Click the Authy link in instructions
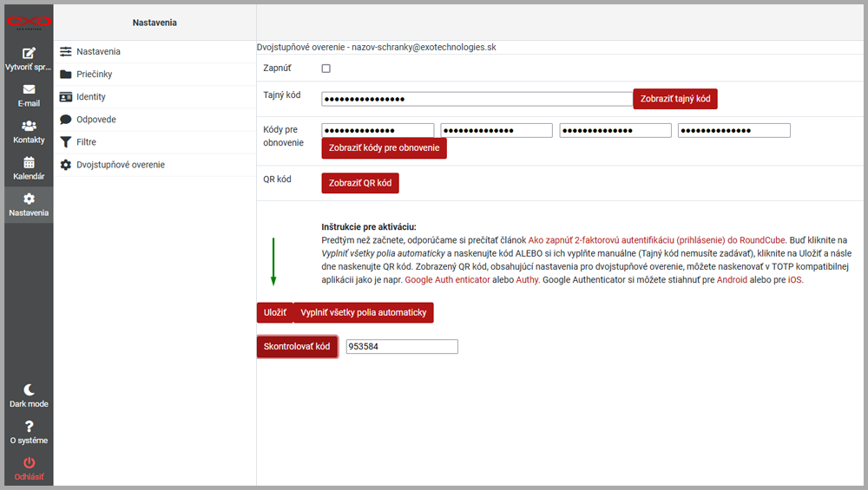 point(524,280)
